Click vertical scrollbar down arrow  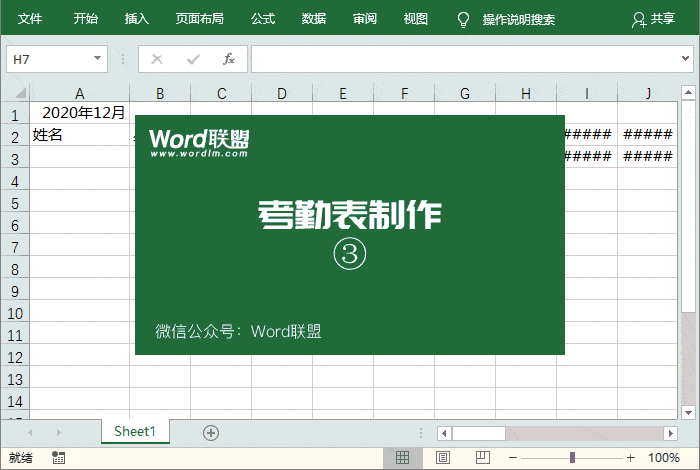click(688, 412)
